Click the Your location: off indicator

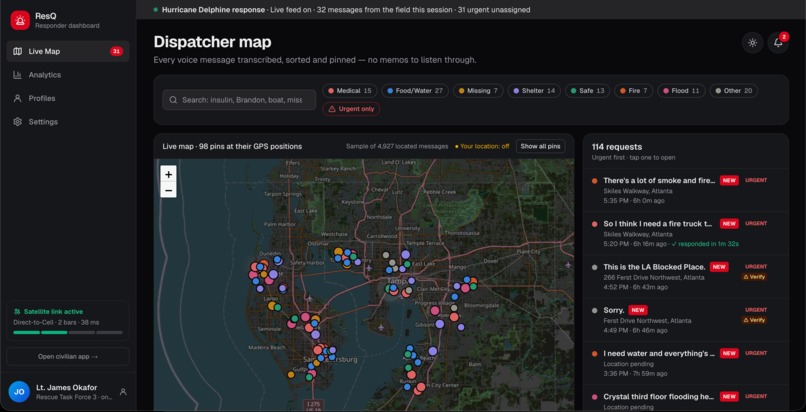coord(482,146)
